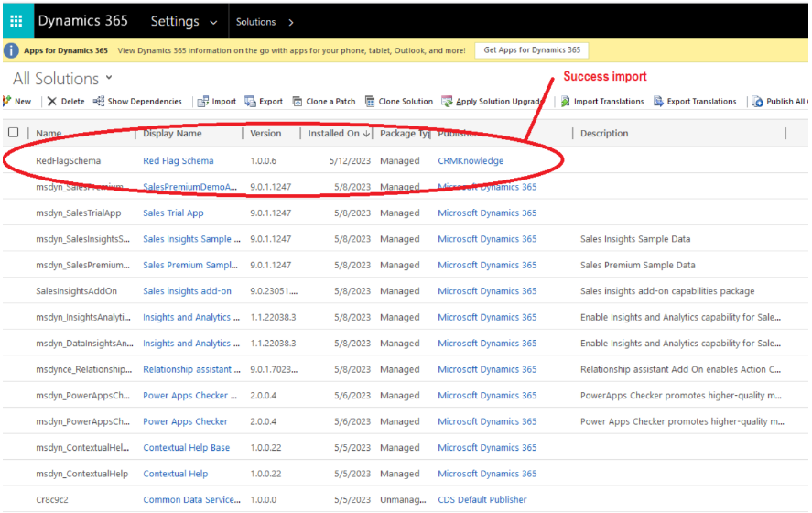This screenshot has width=812, height=513.
Task: Click Dynamics 365 home title
Action: click(83, 21)
